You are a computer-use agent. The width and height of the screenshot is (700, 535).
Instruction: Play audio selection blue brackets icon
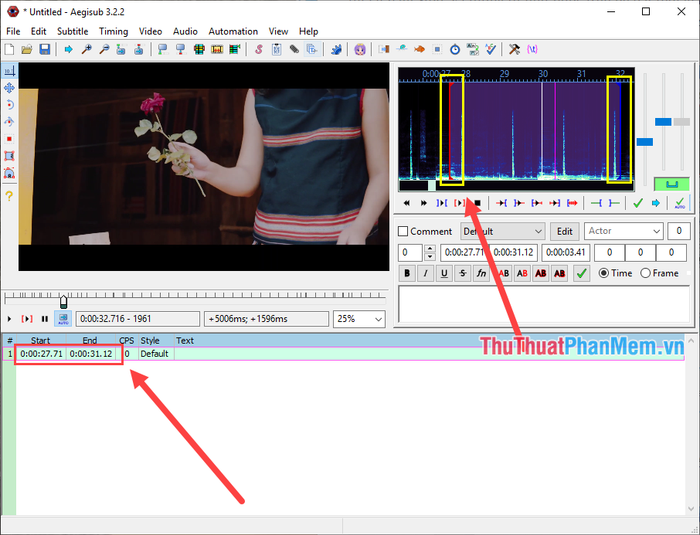point(442,203)
